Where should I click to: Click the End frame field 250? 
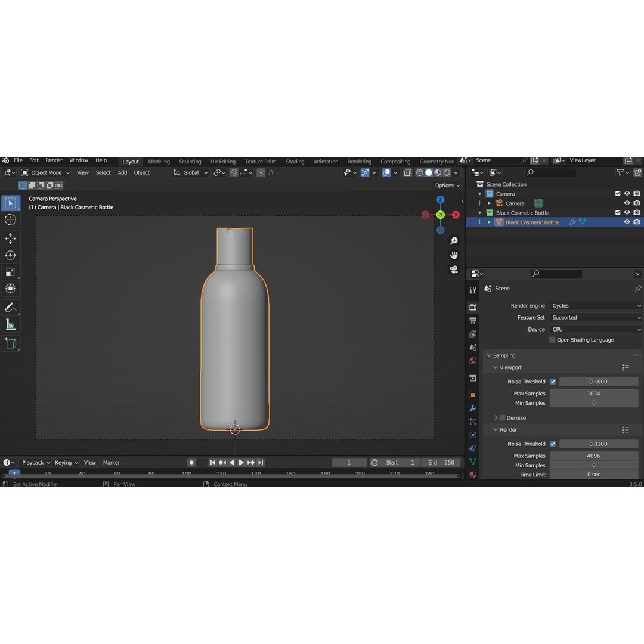click(x=441, y=463)
